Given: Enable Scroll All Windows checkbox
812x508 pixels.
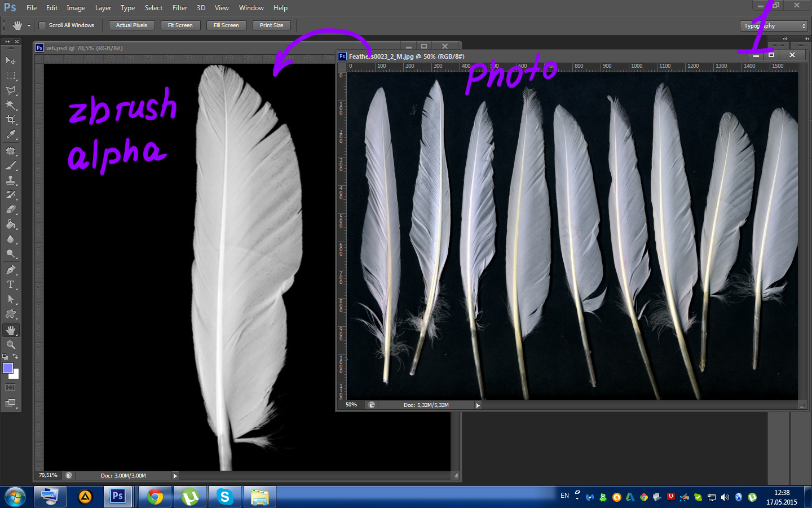Looking at the screenshot, I should (x=42, y=25).
